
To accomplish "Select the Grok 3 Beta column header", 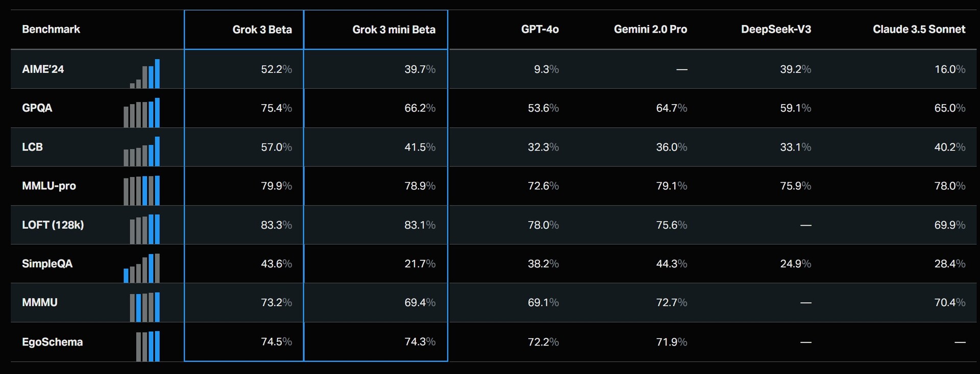I will [262, 30].
